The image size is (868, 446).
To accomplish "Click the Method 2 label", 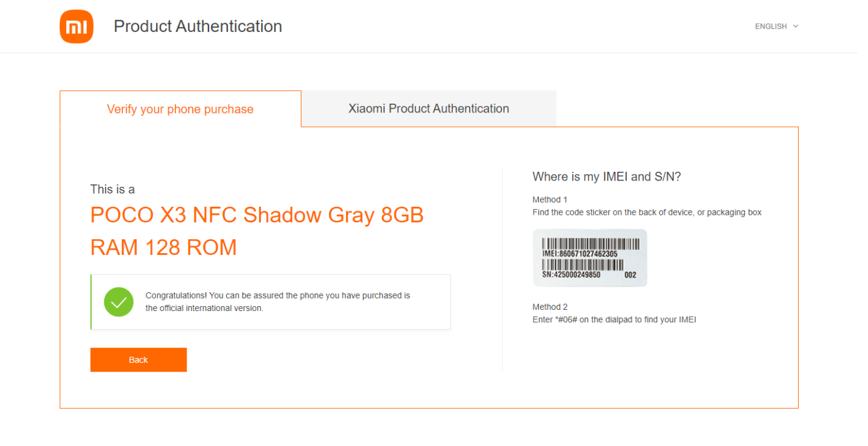I will tap(550, 307).
